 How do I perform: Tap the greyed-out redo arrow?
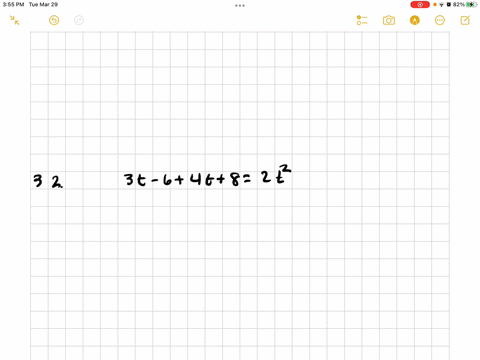tap(79, 20)
